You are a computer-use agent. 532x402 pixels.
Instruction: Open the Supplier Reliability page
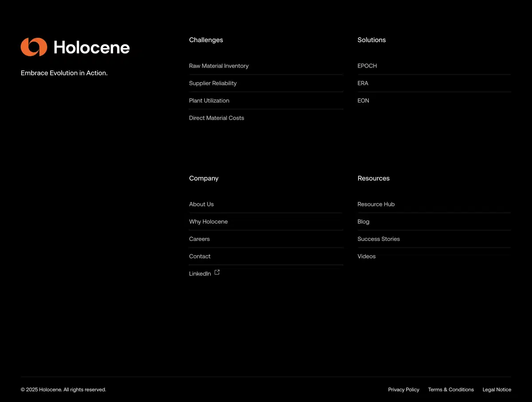point(213,83)
